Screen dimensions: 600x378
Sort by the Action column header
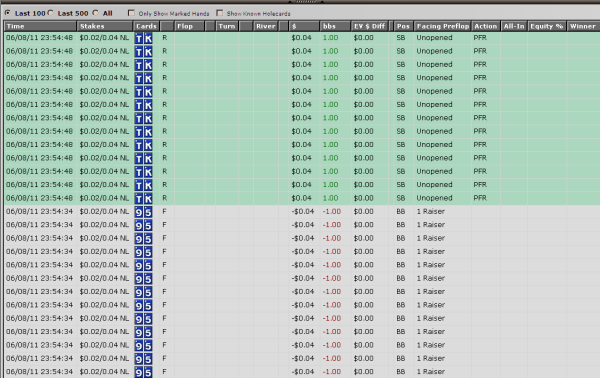pos(486,26)
